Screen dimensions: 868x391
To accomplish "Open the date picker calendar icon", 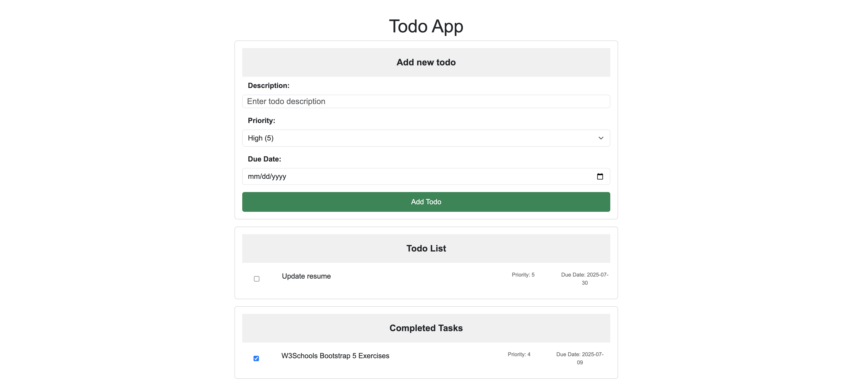I will pyautogui.click(x=600, y=176).
